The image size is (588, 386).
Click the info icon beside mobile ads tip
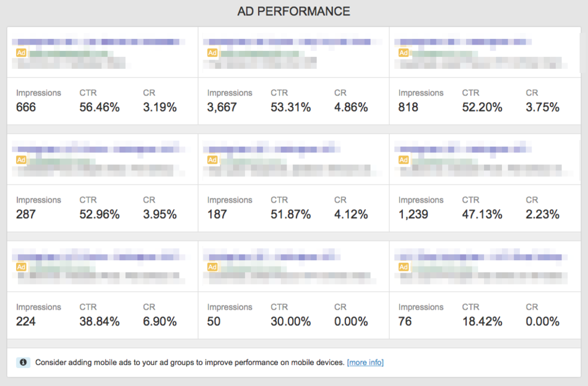click(x=23, y=362)
